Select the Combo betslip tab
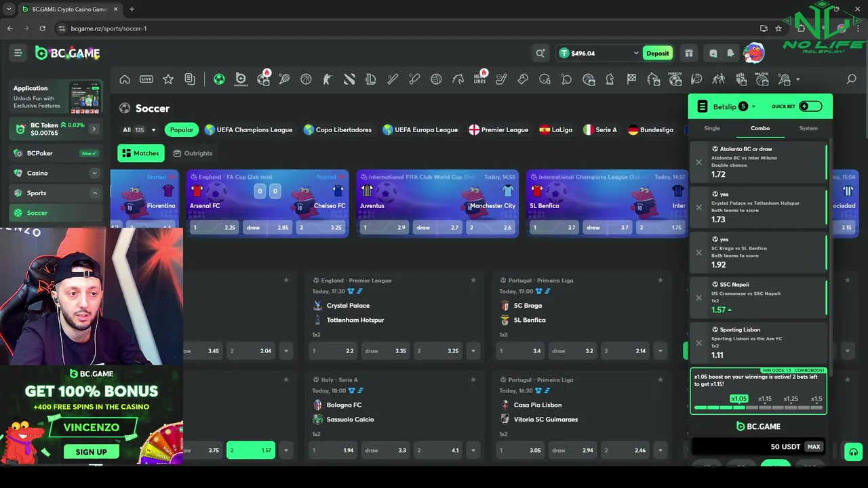Image resolution: width=868 pixels, height=488 pixels. pyautogui.click(x=759, y=128)
